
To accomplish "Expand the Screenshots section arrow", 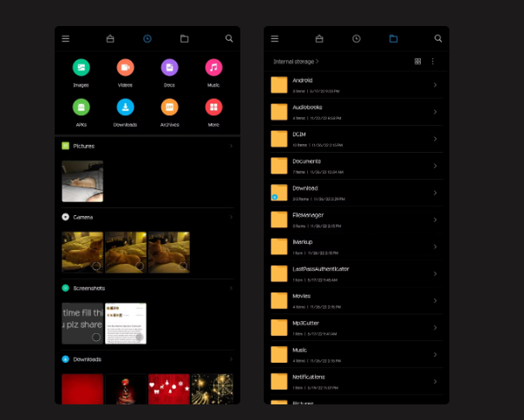I will coord(231,288).
